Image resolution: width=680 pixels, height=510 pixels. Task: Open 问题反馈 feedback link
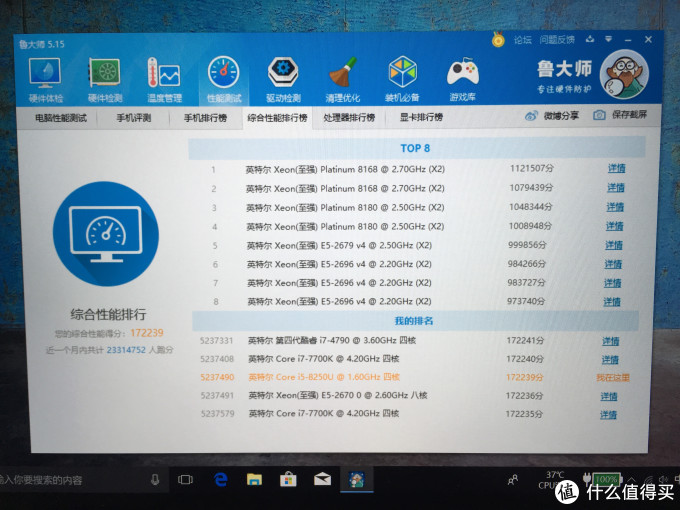tap(557, 40)
